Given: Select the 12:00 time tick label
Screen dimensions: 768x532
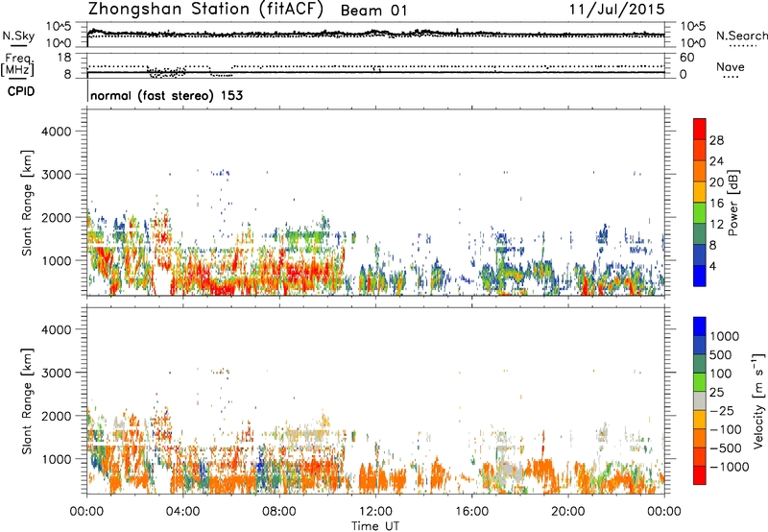Looking at the screenshot, I should tap(375, 512).
